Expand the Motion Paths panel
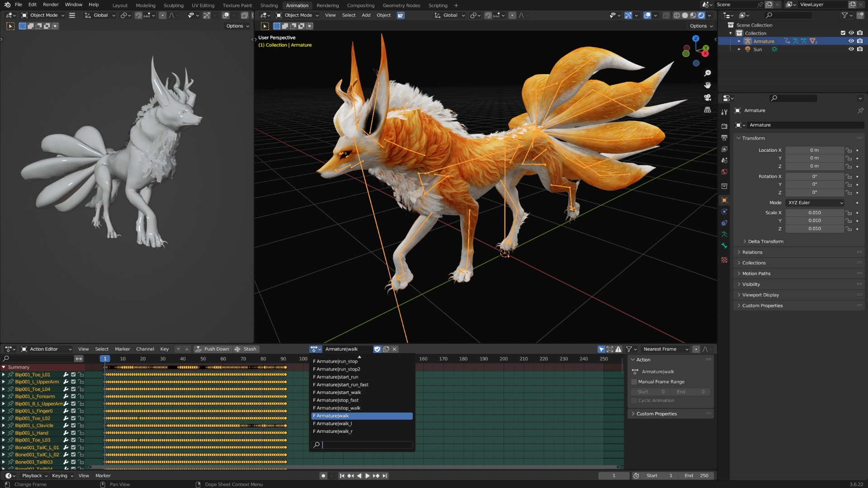This screenshot has height=488, width=868. point(756,274)
